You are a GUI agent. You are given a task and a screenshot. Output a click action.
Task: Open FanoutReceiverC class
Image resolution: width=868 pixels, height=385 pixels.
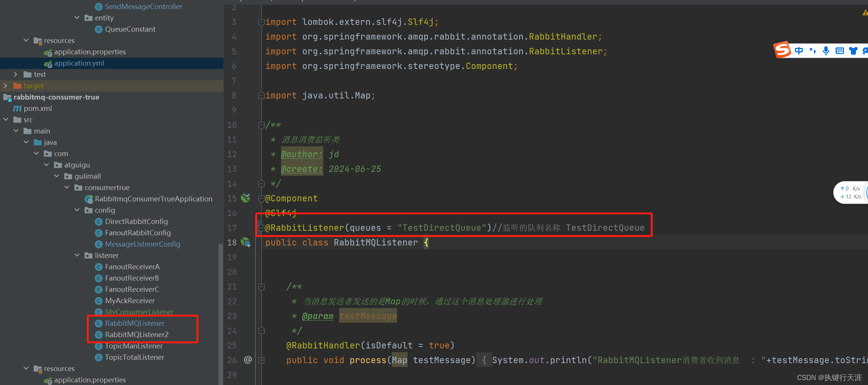pos(132,289)
